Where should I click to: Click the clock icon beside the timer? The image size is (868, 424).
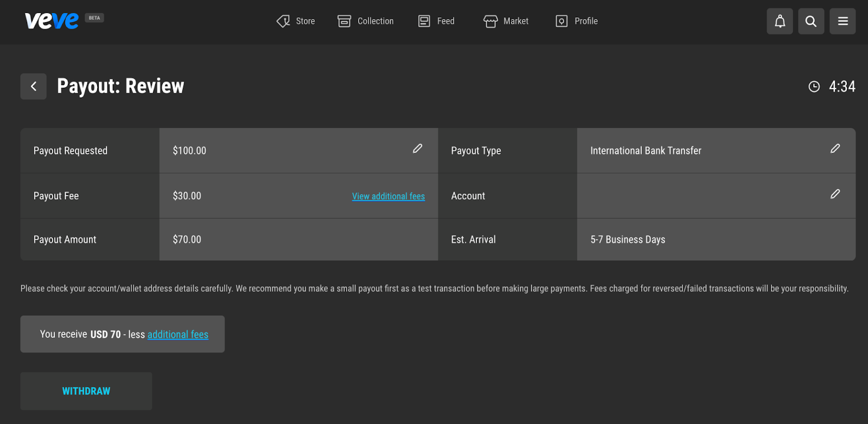pos(814,87)
